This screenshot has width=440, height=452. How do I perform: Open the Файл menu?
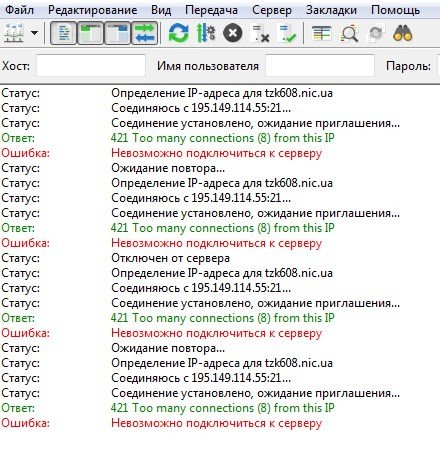[20, 10]
